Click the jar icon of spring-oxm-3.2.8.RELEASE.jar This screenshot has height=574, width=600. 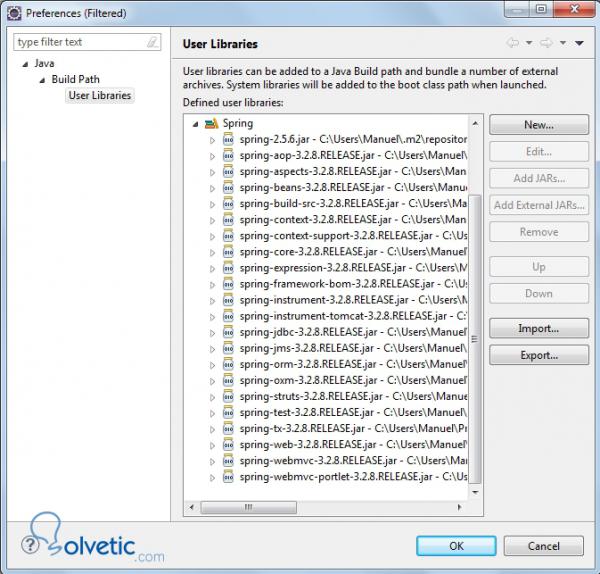click(x=228, y=380)
